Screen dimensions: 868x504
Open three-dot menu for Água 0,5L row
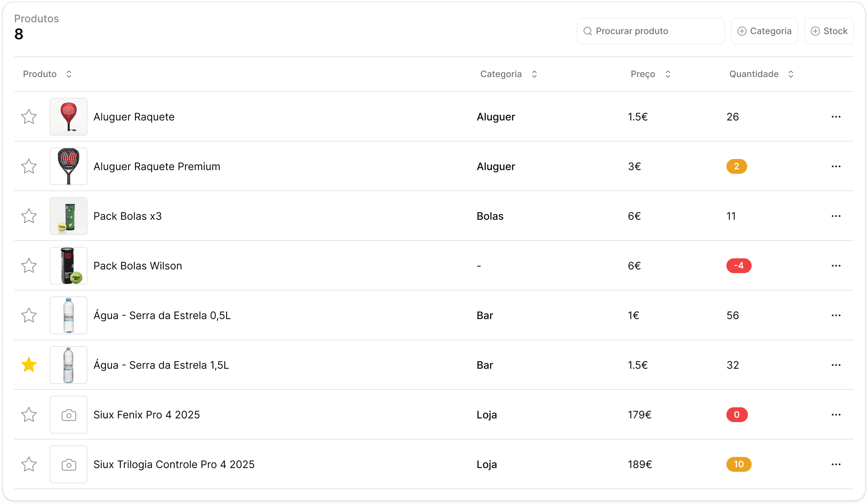coord(836,315)
